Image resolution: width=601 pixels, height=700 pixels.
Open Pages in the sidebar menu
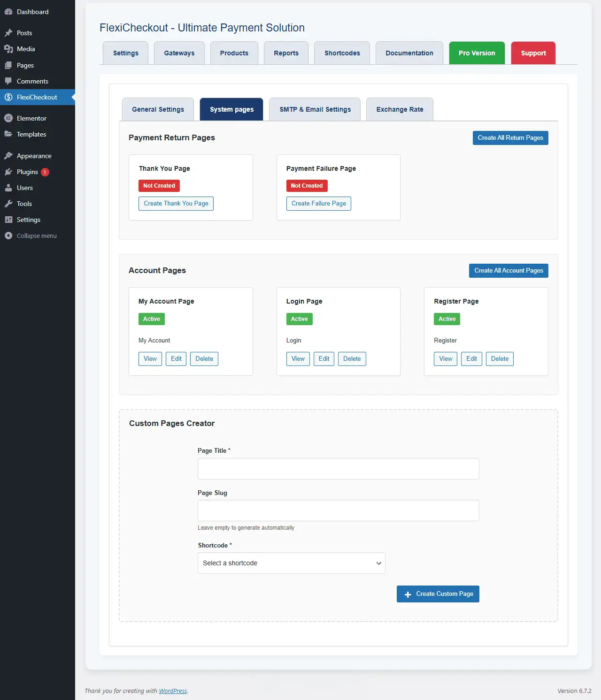click(38, 65)
